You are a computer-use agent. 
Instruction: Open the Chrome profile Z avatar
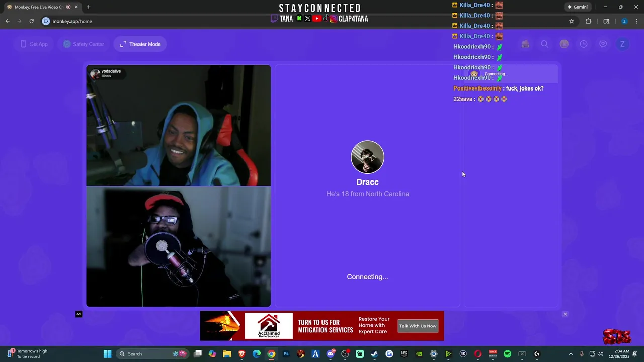coord(624,21)
